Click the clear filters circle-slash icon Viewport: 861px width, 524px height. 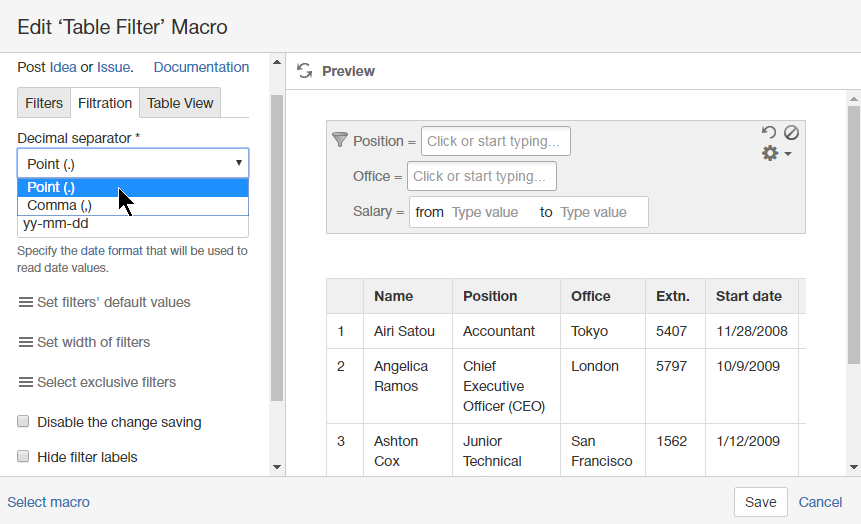click(x=791, y=132)
